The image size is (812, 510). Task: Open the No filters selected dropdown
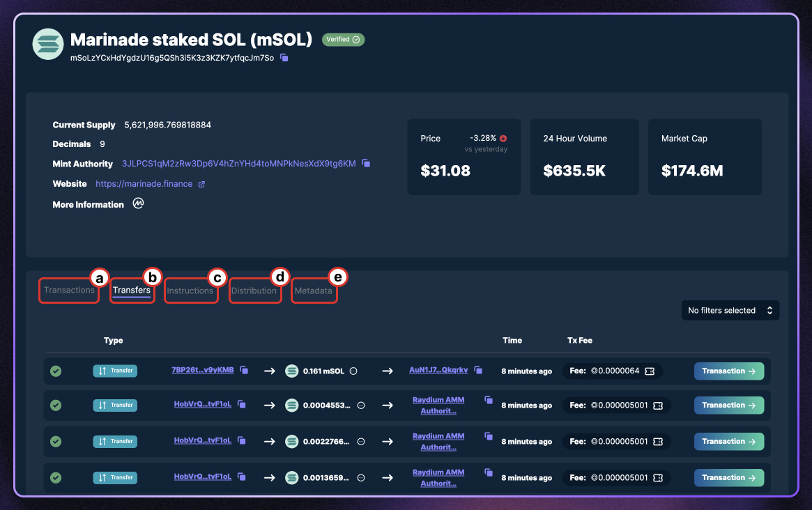click(x=730, y=310)
